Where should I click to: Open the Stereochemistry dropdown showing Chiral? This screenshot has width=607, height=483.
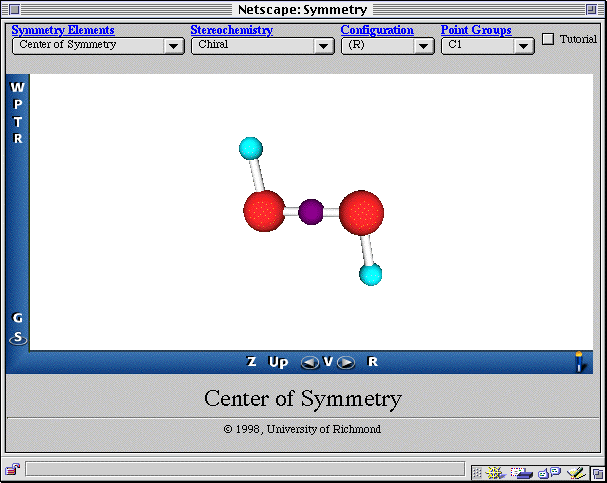(262, 45)
